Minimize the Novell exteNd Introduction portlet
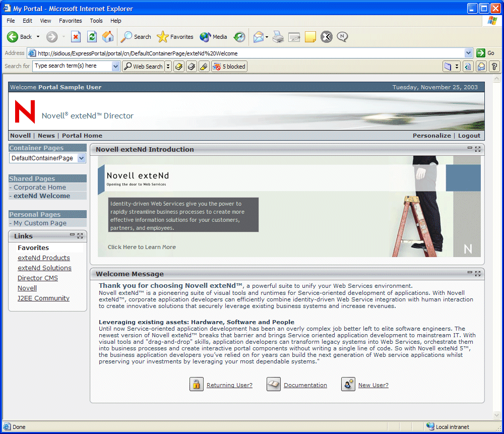The width and height of the screenshot is (504, 434). point(470,148)
